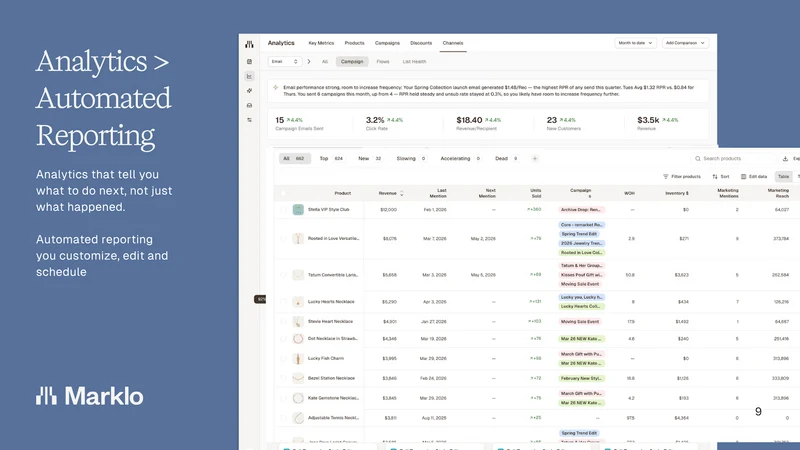
Task: Click the Kate Gemstone Necklace thumbnail
Action: [x=298, y=398]
